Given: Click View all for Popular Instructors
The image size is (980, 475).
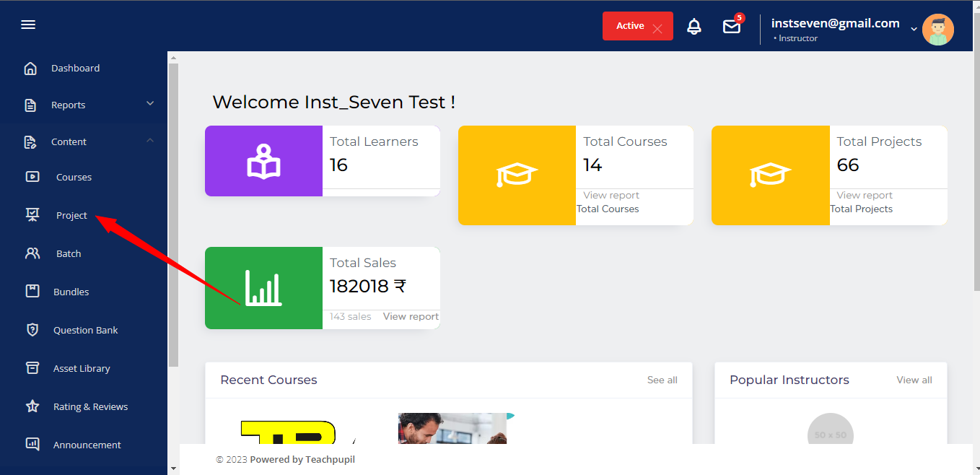Looking at the screenshot, I should 914,380.
